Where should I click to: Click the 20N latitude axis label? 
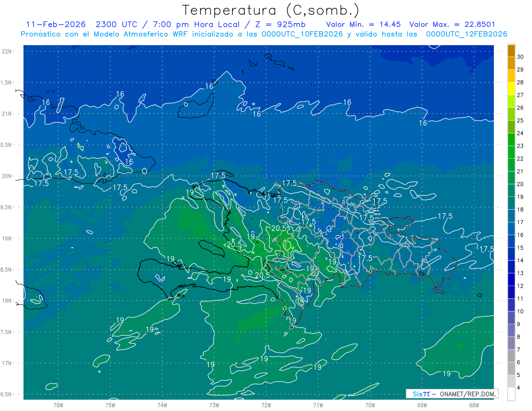click(7, 176)
